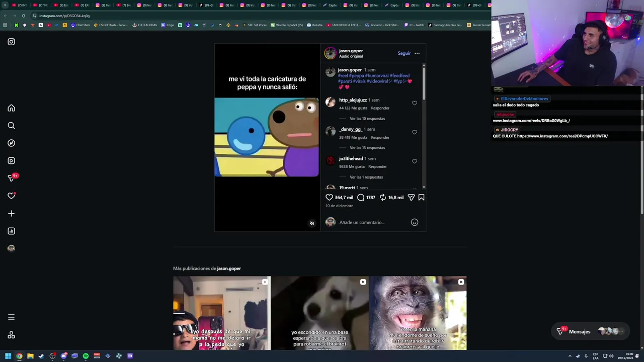Open comments via the speech bubble icon
Screen dimensions: 644x362
[361, 198]
